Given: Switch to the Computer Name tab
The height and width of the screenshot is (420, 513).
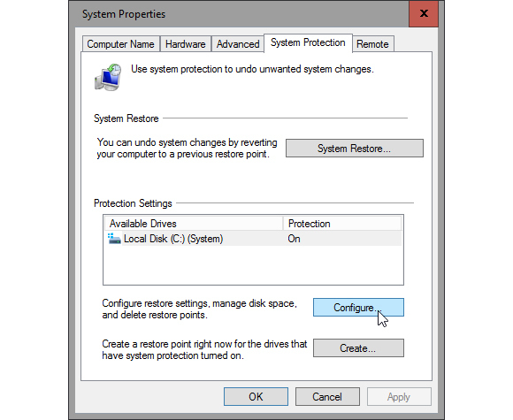Looking at the screenshot, I should pos(120,44).
